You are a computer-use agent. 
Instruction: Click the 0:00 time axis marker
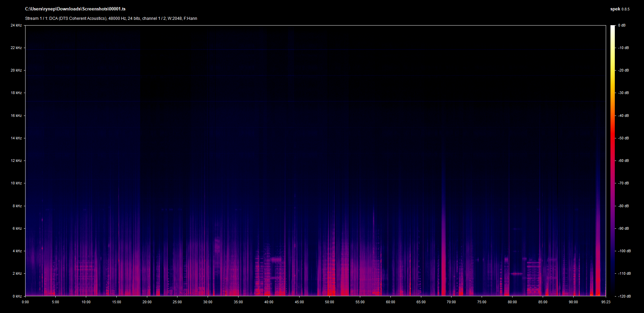pos(25,302)
